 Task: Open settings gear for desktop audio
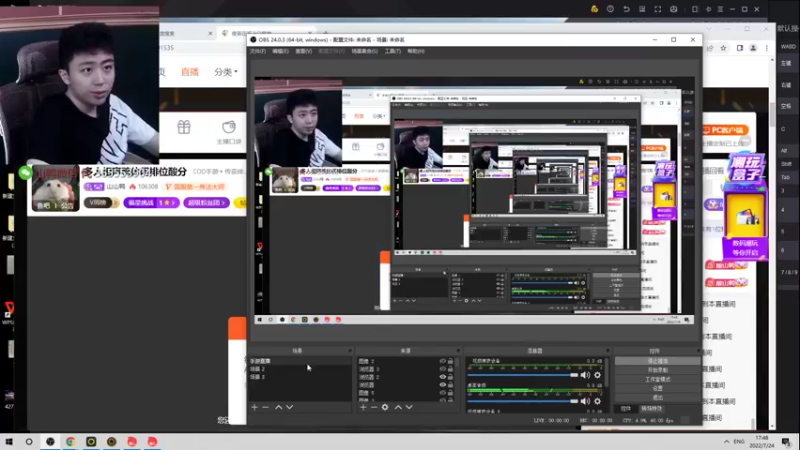(x=597, y=401)
